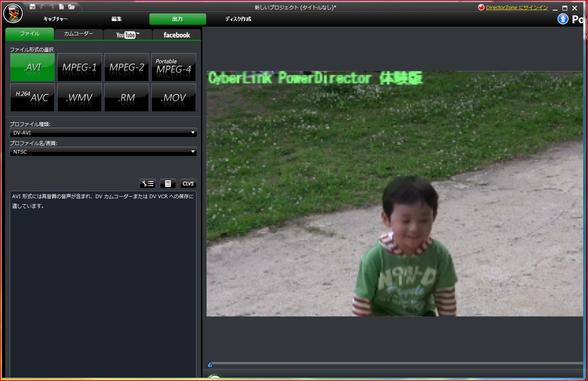Open profile settings with the wrench list icon
Image resolution: width=588 pixels, height=381 pixels.
[148, 184]
